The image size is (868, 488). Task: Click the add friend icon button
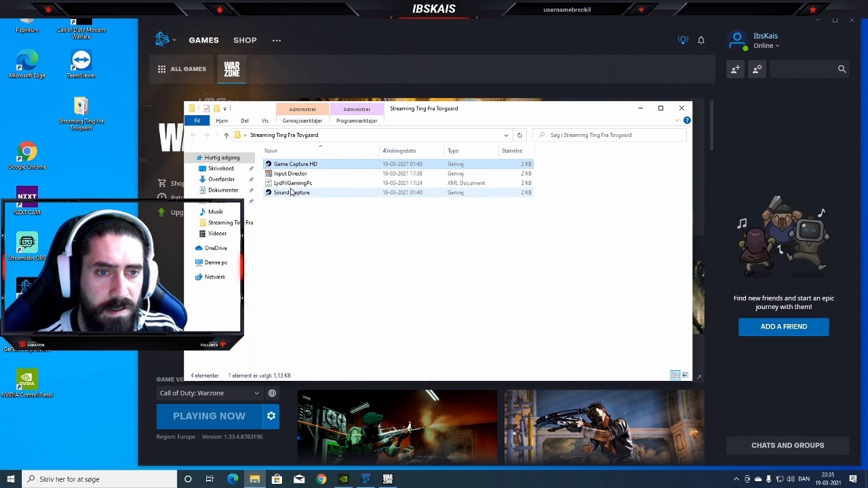[x=736, y=68]
